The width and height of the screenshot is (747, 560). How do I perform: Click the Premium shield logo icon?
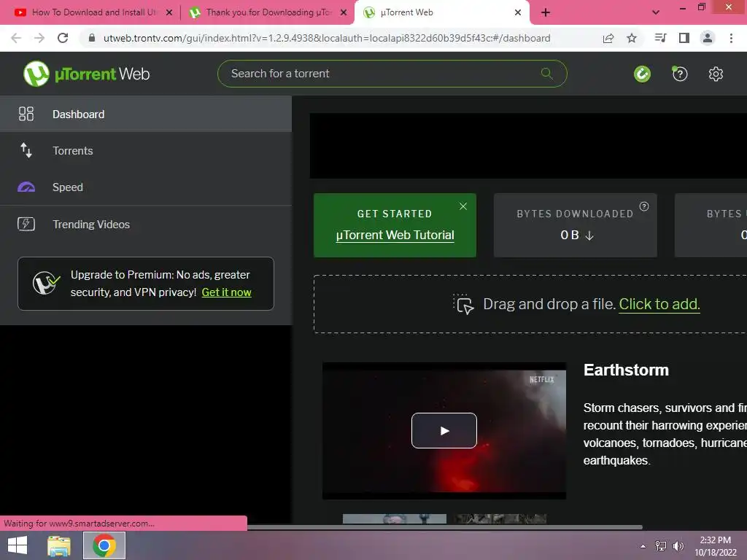[46, 284]
